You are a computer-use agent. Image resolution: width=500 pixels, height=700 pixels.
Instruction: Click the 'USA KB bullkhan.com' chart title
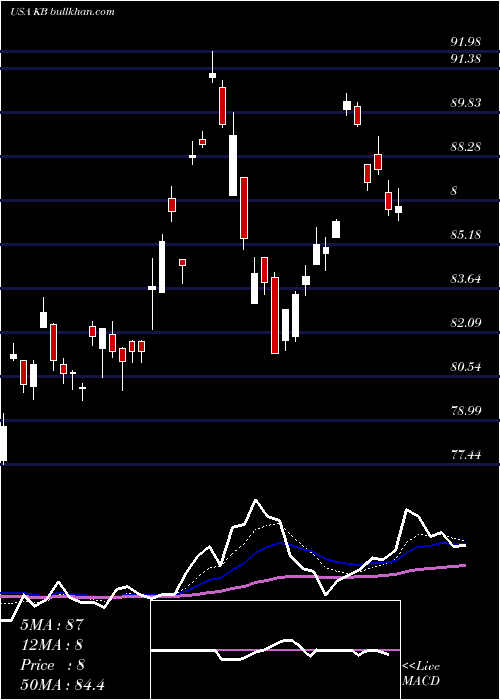coord(62,11)
